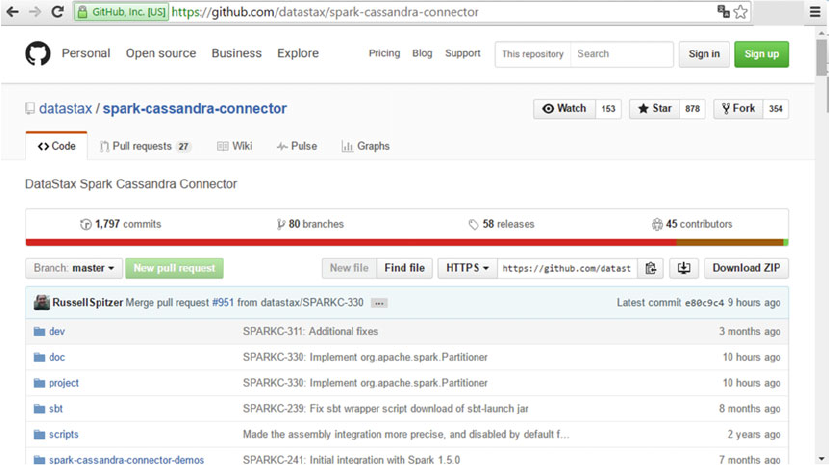Open the spark-cassandra-connector repository link

[x=195, y=109]
